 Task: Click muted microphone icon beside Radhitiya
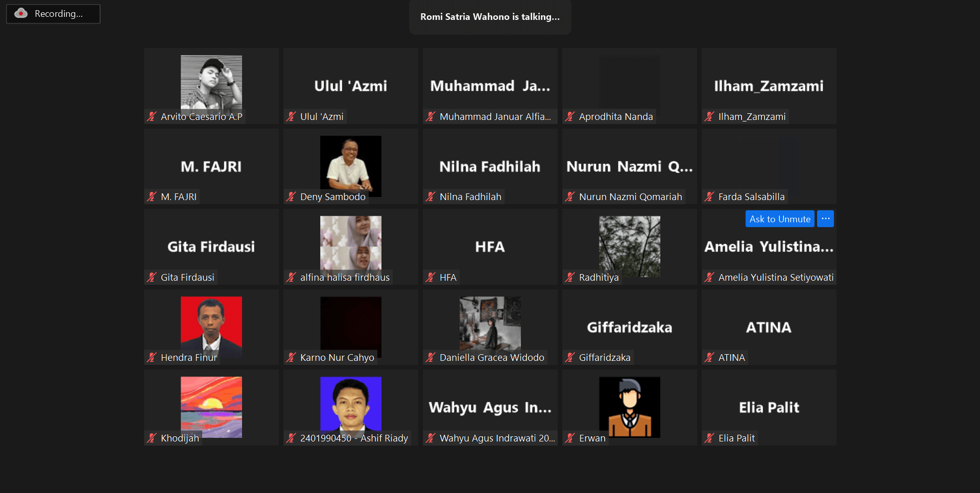pos(570,277)
